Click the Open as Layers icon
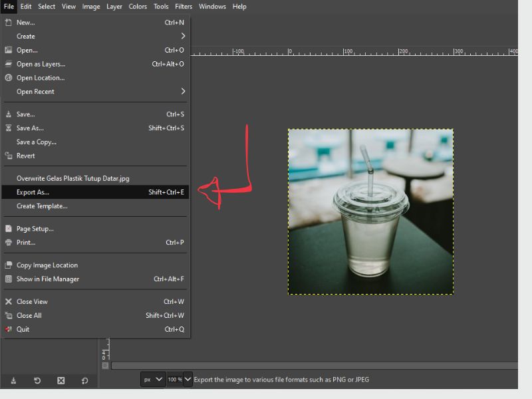 tap(9, 64)
